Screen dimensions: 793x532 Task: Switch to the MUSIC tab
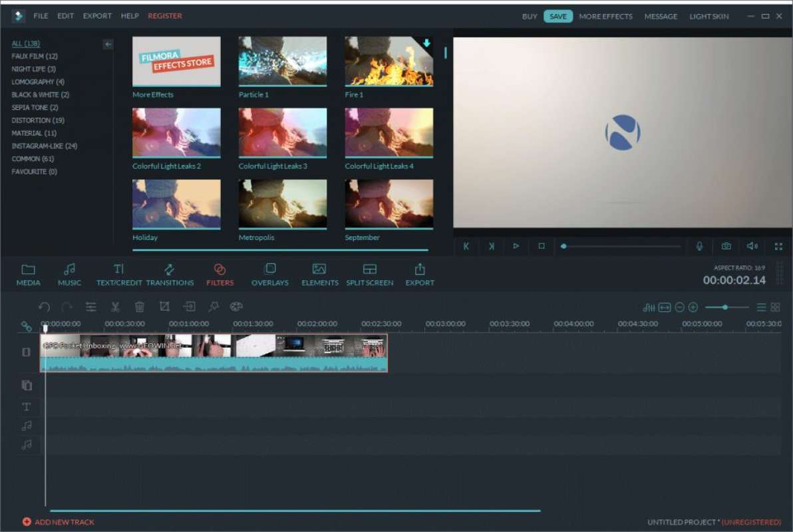tap(69, 274)
